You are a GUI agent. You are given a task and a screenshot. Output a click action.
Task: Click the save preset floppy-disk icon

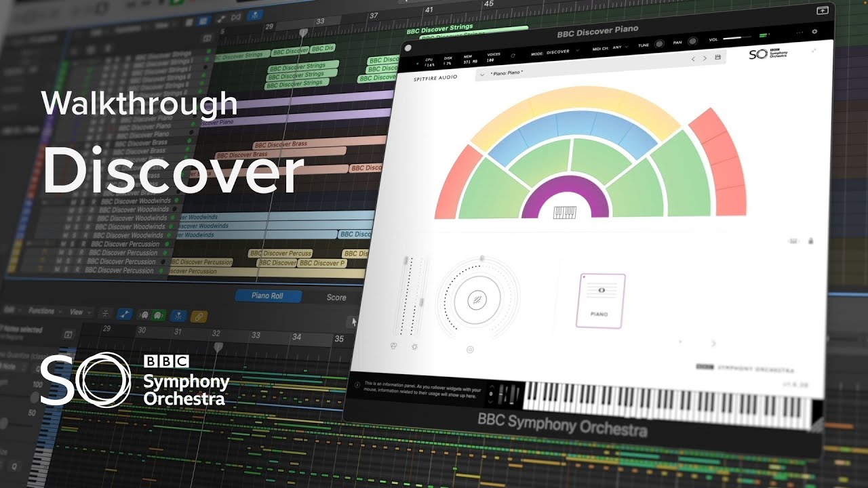tap(717, 58)
